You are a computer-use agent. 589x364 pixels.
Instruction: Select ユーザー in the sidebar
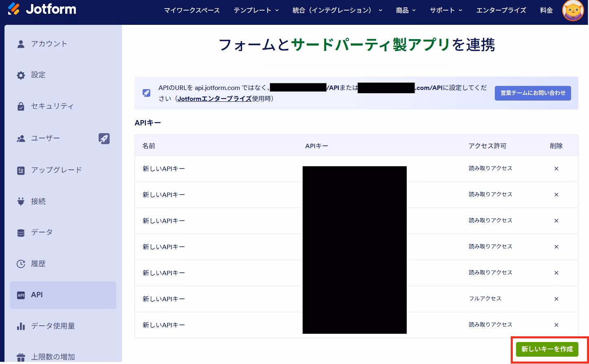pyautogui.click(x=63, y=138)
